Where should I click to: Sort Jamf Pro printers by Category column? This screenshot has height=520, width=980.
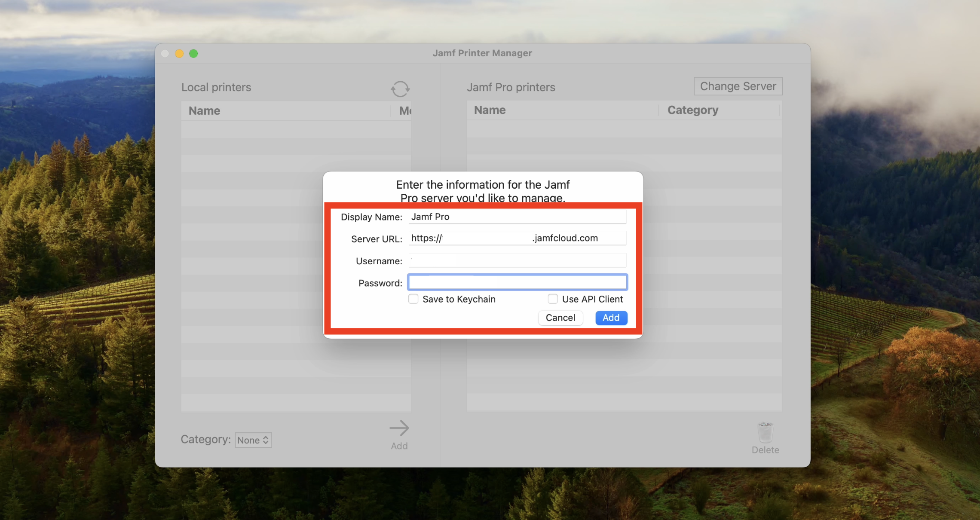click(x=719, y=110)
